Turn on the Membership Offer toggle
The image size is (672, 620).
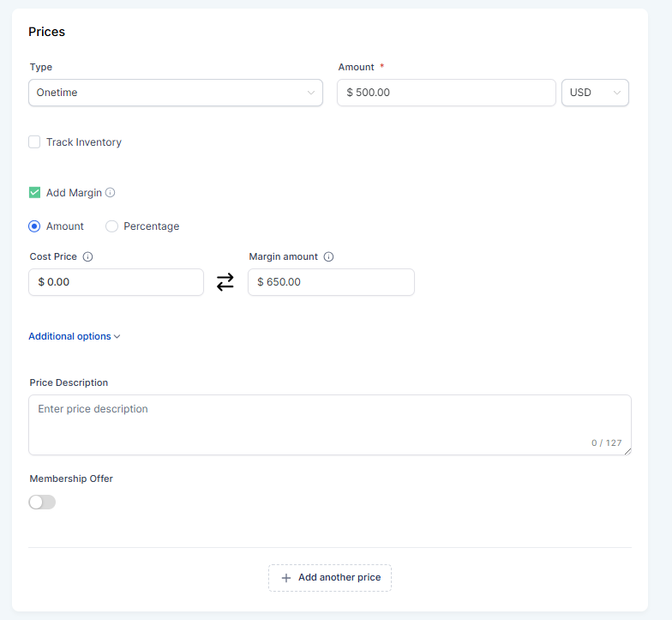[x=42, y=502]
